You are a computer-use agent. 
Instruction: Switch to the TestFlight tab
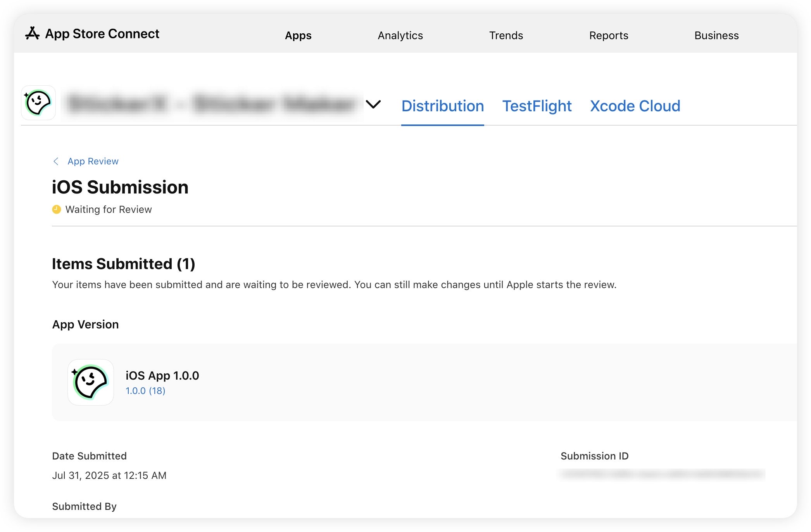pos(537,106)
